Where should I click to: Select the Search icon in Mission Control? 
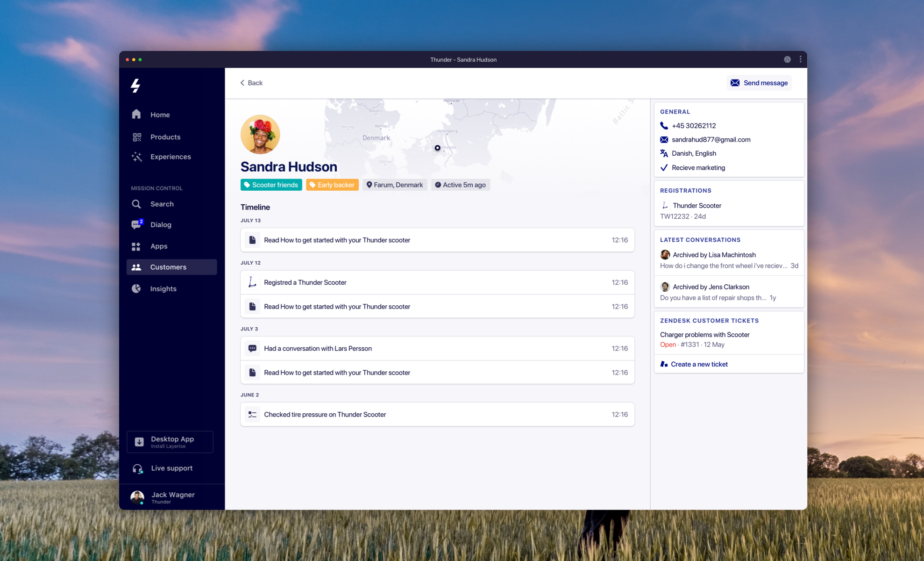pos(136,203)
